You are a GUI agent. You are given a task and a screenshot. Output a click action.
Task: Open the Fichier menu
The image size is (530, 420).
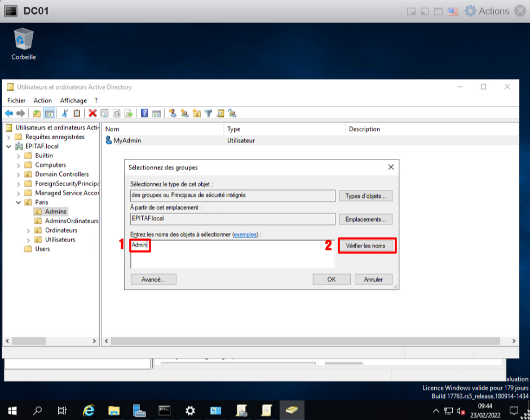[x=16, y=100]
